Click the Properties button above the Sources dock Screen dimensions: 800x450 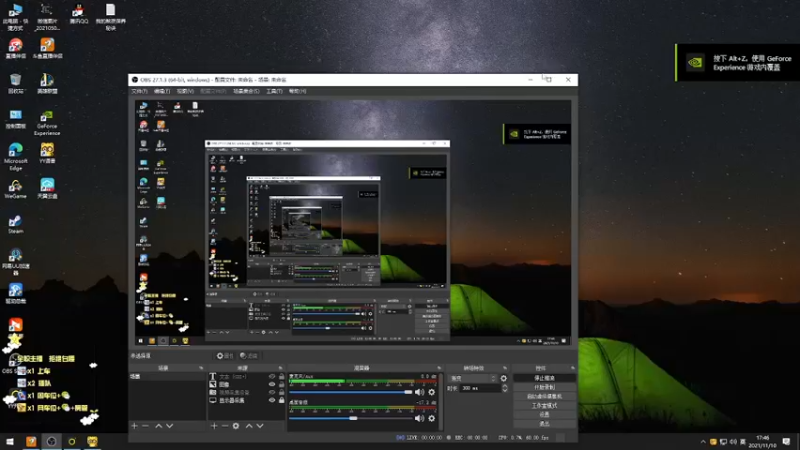coord(225,356)
